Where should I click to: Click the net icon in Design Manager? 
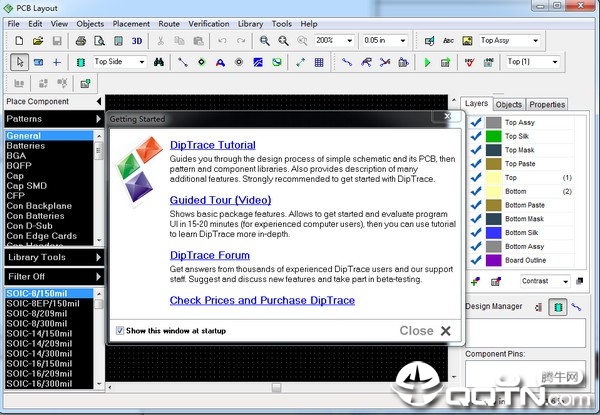576,307
